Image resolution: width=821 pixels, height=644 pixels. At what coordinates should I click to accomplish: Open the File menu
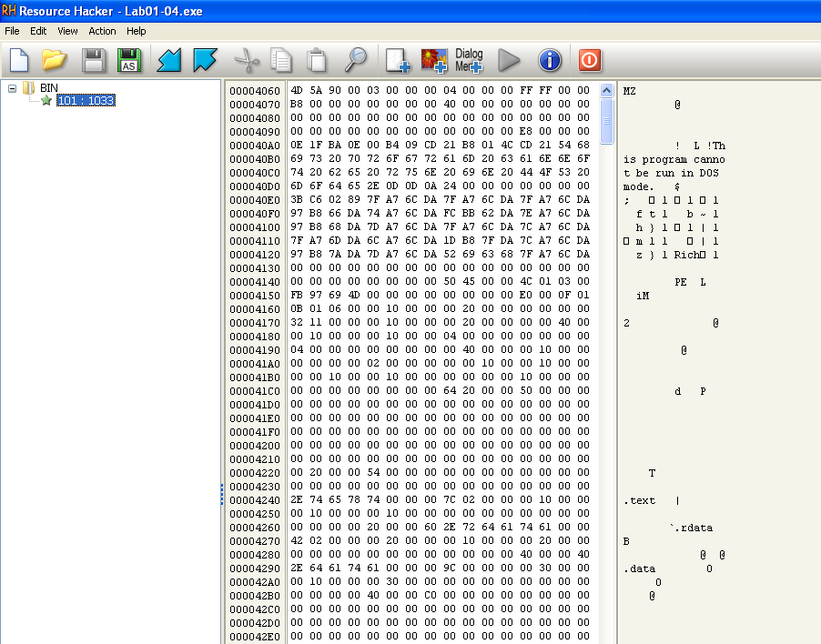(12, 31)
